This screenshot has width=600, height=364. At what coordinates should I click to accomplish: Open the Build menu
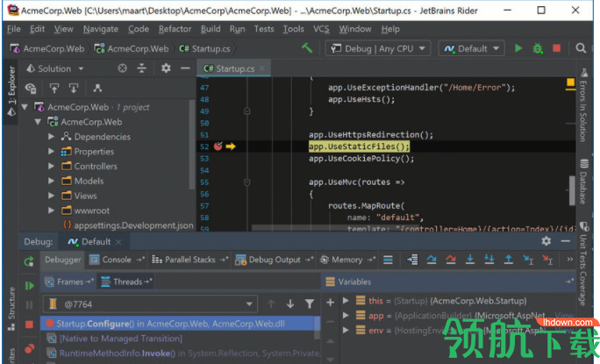(211, 29)
